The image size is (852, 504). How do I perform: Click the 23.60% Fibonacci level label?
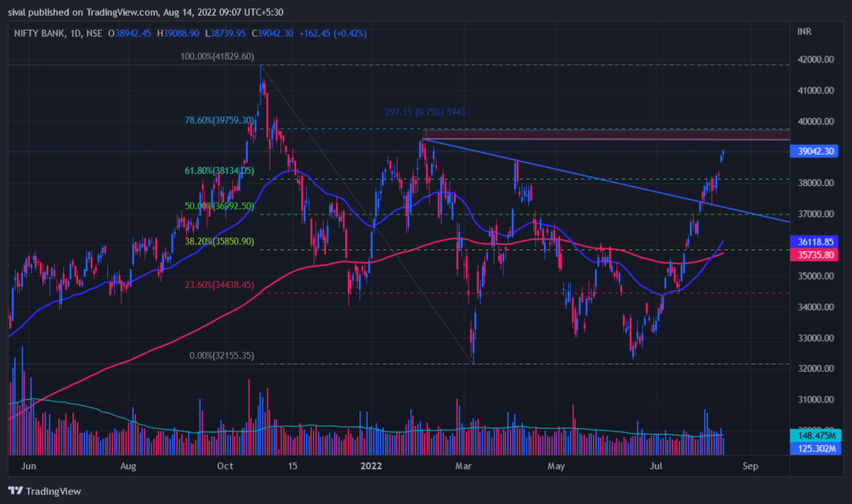tap(219, 284)
